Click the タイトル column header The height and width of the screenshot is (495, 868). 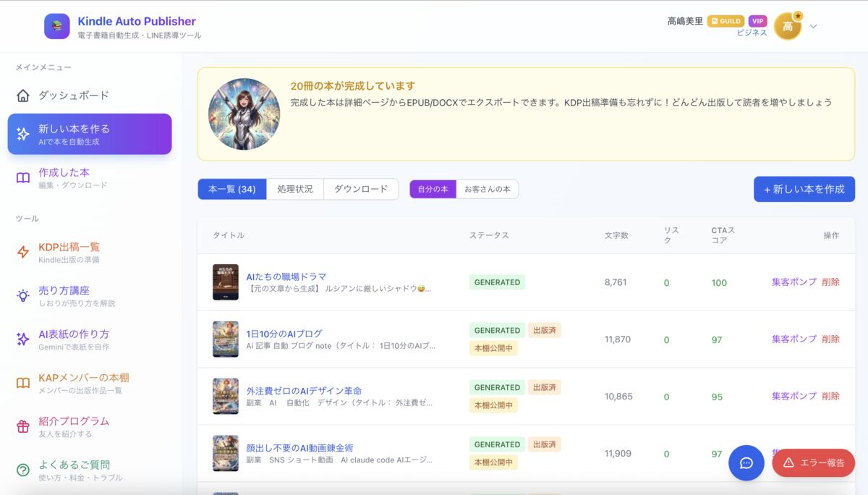[x=229, y=235]
